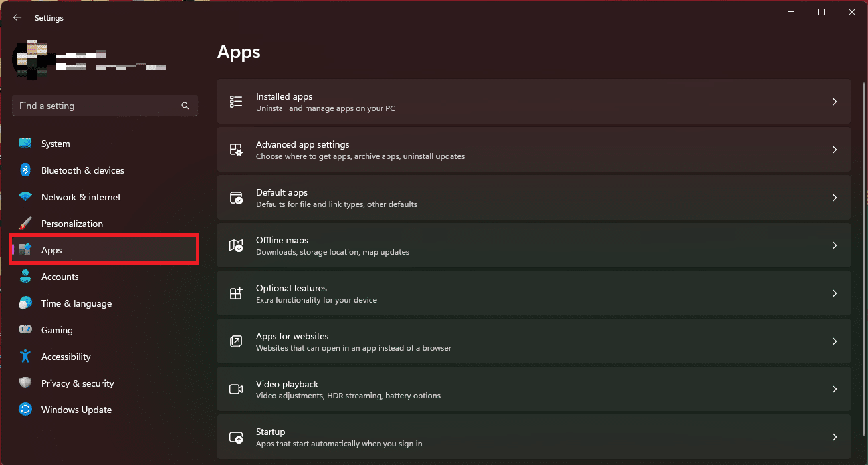Click the Bluetooth icon in sidebar
Viewport: 868px width, 465px height.
click(x=25, y=170)
